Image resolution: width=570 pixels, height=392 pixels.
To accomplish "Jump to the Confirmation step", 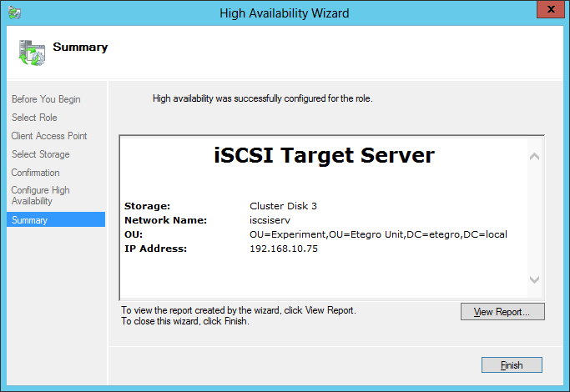I will 36,173.
